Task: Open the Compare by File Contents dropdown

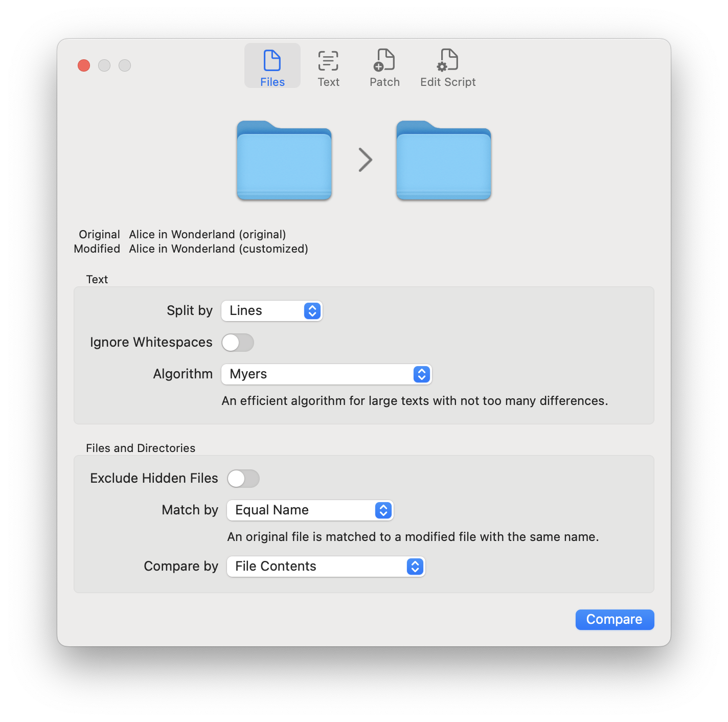Action: pyautogui.click(x=326, y=567)
